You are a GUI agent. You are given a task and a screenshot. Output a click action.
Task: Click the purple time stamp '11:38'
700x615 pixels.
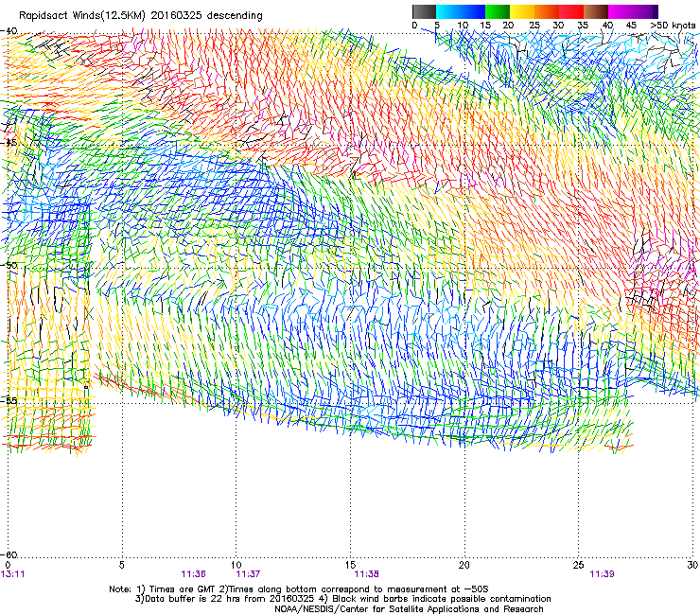point(366,574)
